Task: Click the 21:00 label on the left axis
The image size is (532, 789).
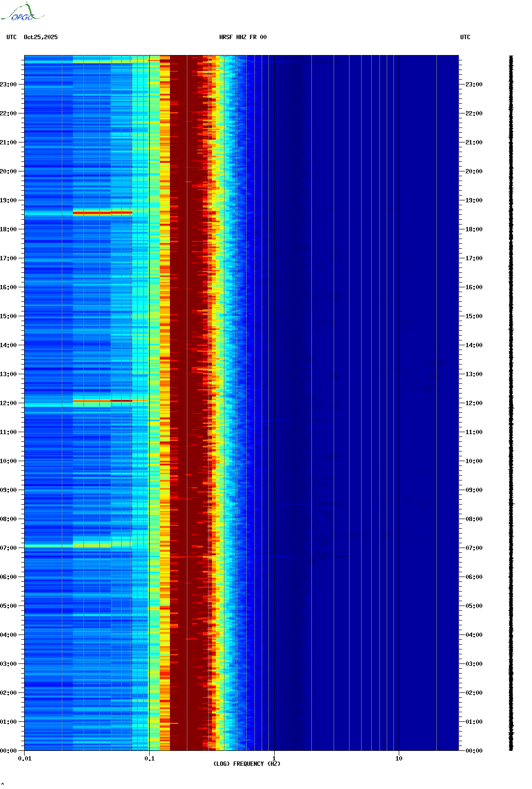Action: click(x=8, y=142)
